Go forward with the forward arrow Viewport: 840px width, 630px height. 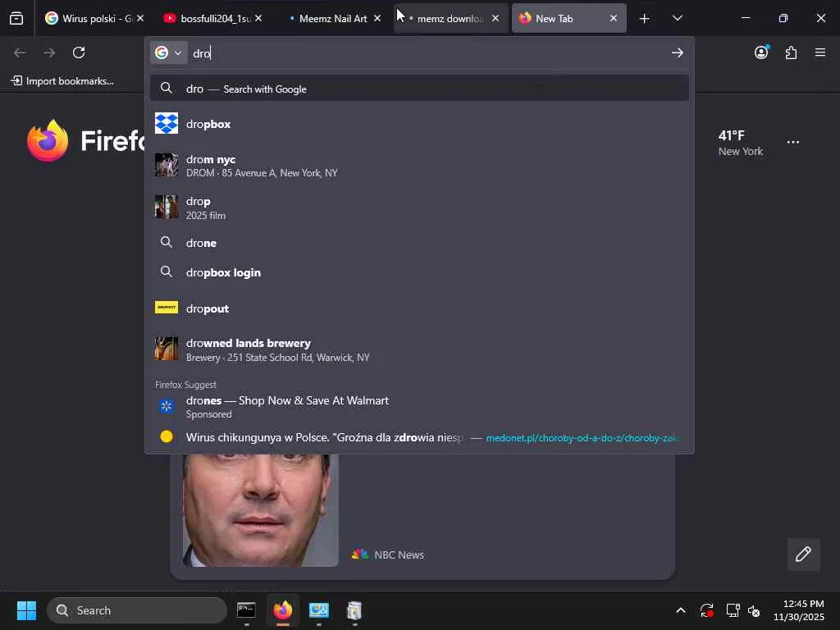pos(49,52)
